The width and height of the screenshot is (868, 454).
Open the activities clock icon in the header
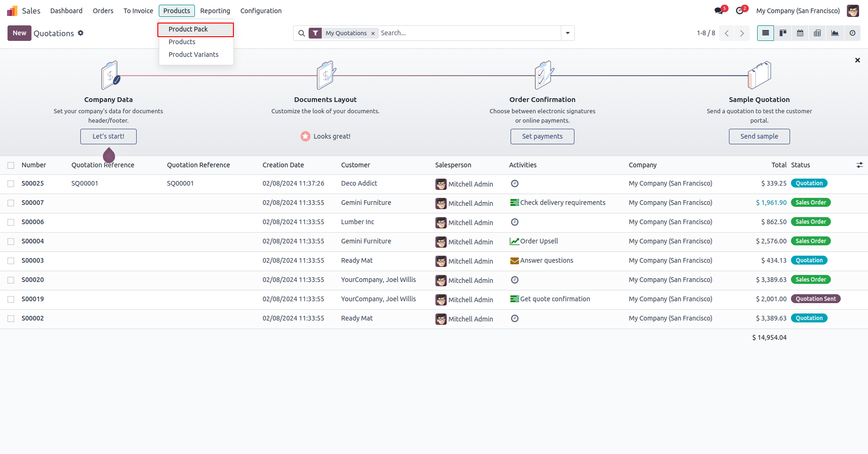pyautogui.click(x=740, y=10)
